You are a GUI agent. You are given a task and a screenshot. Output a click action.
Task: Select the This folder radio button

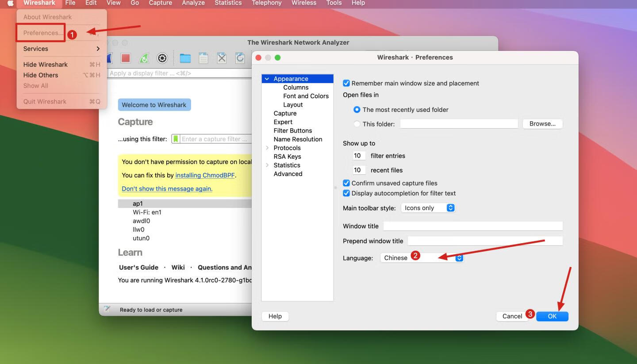point(357,124)
